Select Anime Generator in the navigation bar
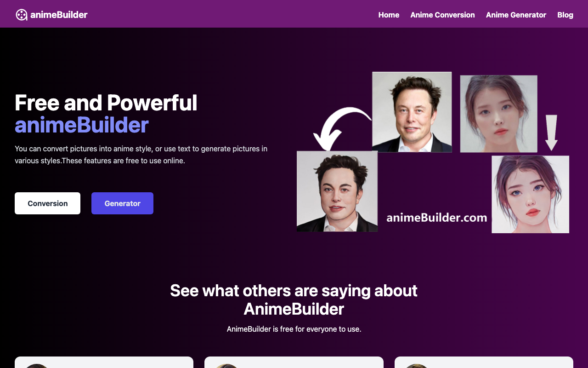Screen dimensions: 588x368 click(516, 15)
